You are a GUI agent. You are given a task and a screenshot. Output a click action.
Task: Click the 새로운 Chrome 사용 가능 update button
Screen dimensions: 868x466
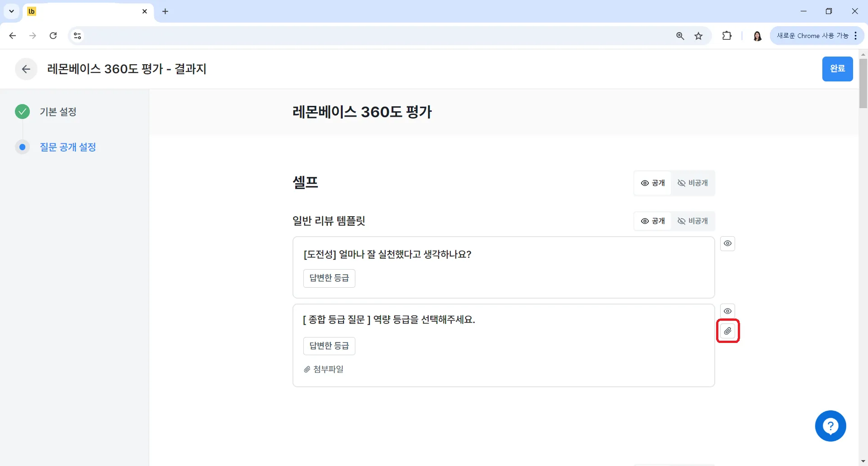[817, 36]
